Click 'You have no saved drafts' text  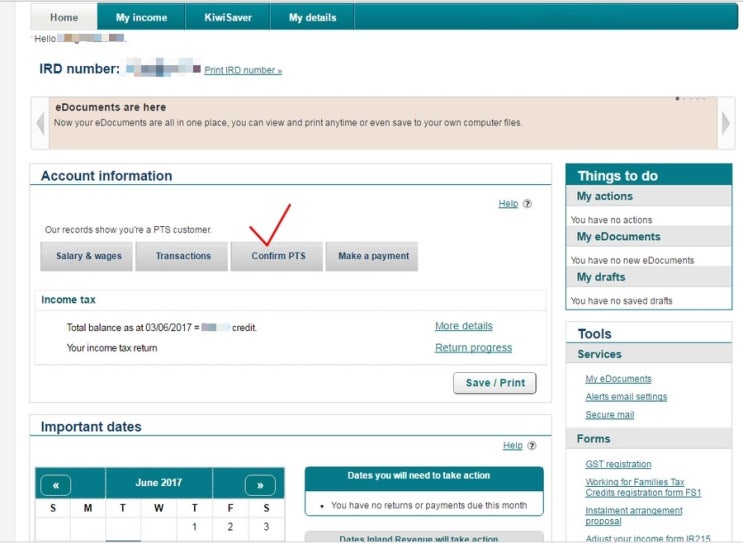621,301
